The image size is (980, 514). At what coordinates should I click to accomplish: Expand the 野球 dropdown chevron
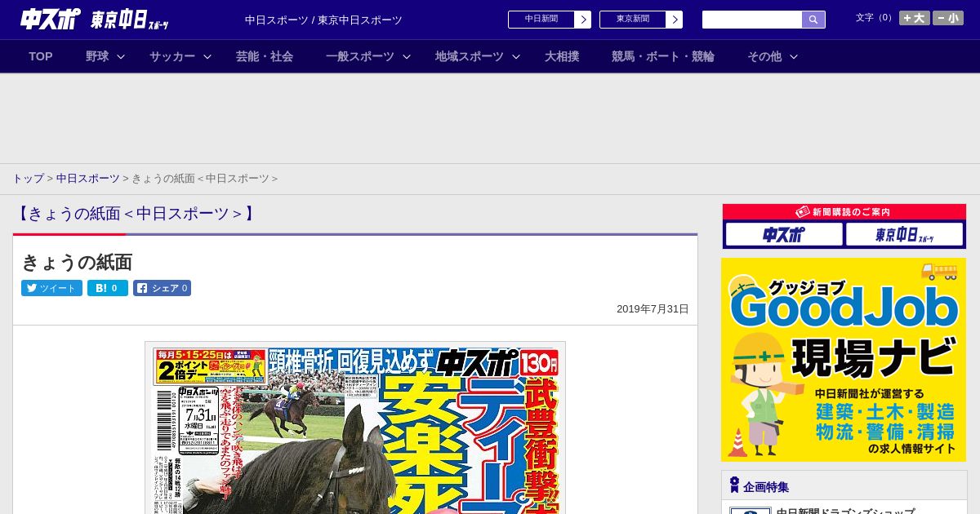pyautogui.click(x=121, y=56)
